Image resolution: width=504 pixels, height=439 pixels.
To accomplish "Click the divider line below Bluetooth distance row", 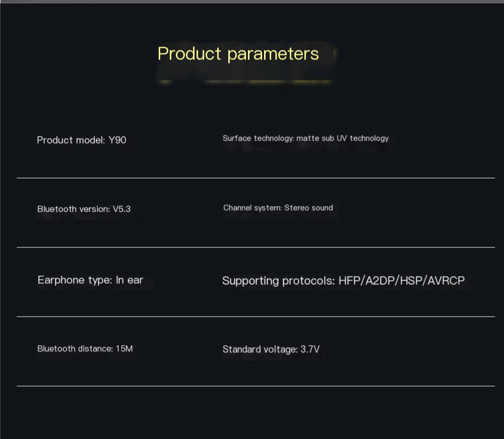I will point(256,386).
